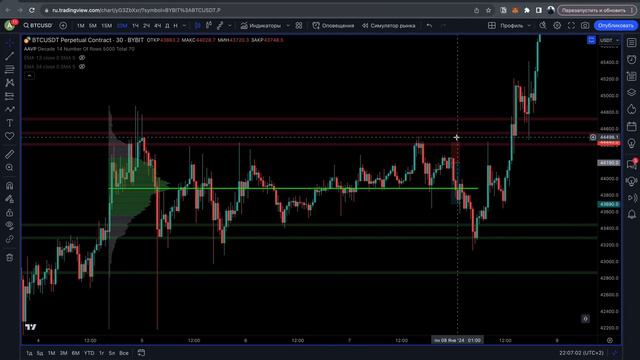
Task: Open the Оповещения alert button
Action: point(333,26)
